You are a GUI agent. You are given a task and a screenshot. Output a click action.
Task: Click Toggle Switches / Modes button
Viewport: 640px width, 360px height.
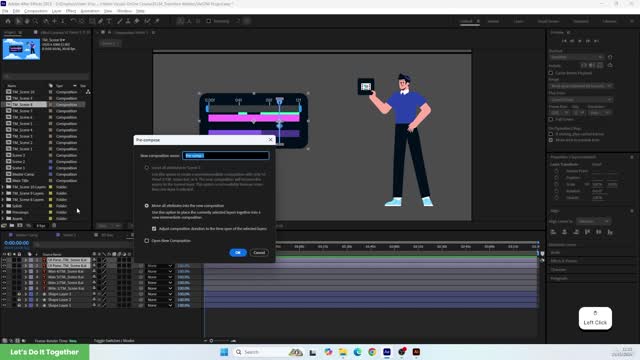114,340
